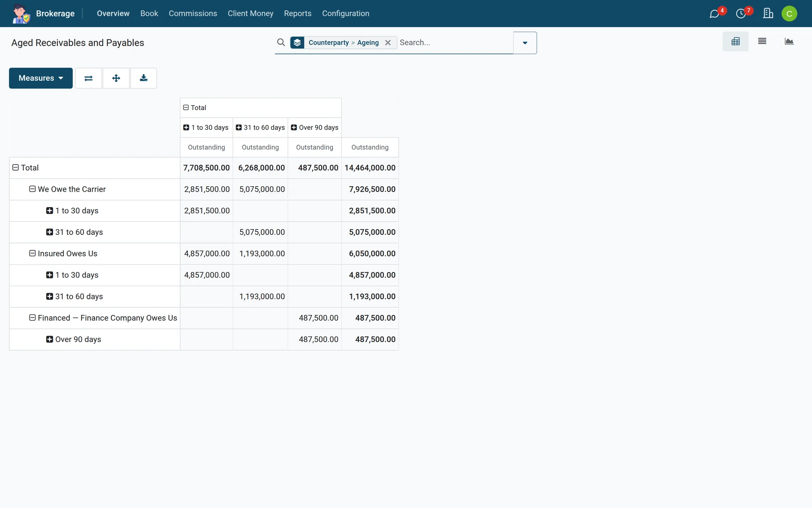Screen dimensions: 812x508
Task: Click the search magnifier icon
Action: [281, 42]
